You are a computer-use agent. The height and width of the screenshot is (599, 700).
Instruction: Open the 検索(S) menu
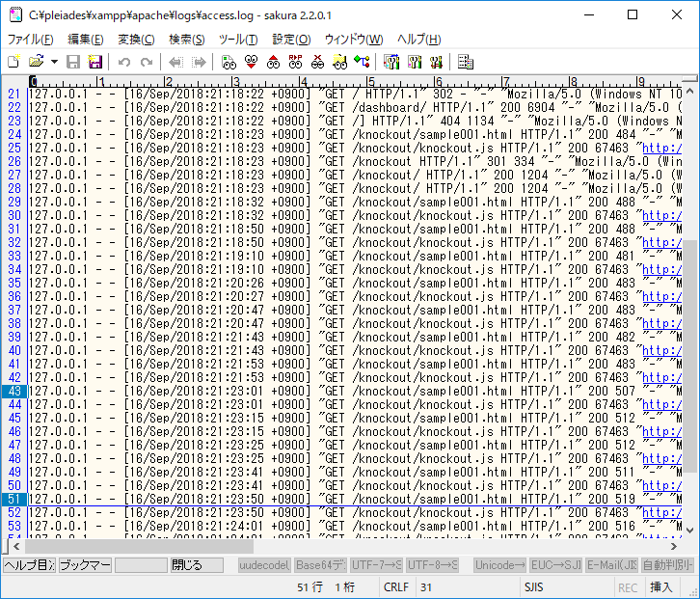point(187,40)
